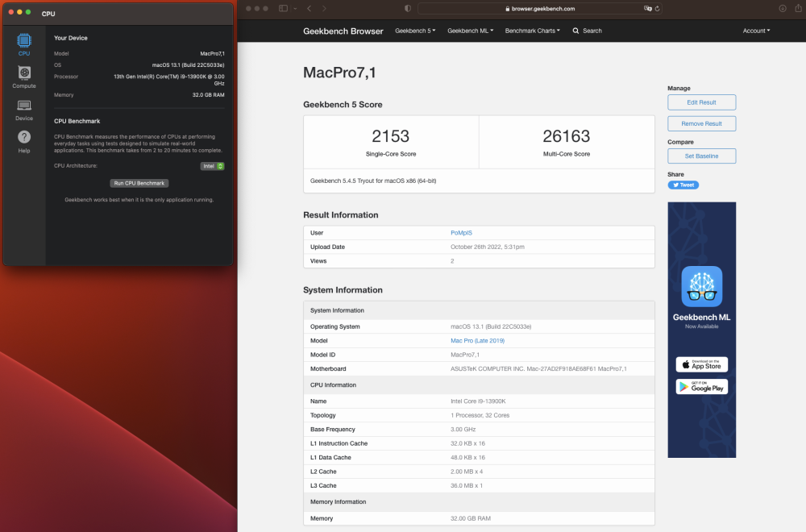This screenshot has height=532, width=806.
Task: Click the Edit Result button
Action: [702, 102]
